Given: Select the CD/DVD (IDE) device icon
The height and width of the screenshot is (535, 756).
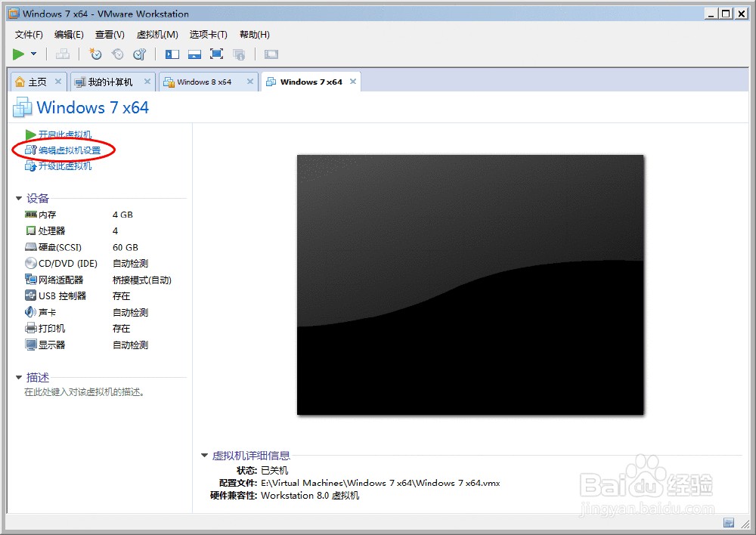Looking at the screenshot, I should (31, 263).
